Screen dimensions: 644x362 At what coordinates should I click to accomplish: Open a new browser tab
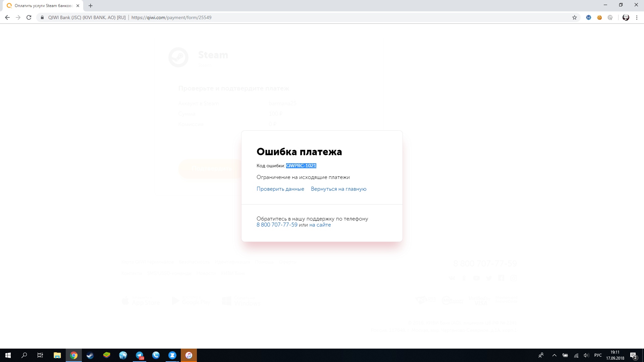pyautogui.click(x=91, y=6)
